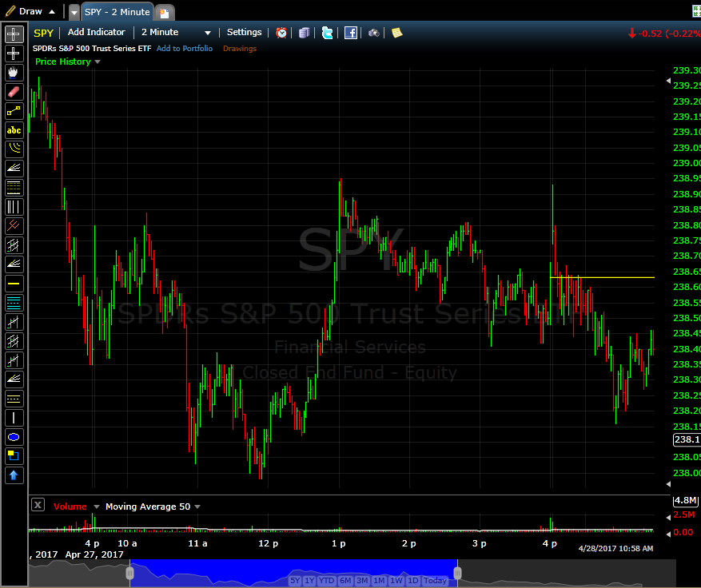Select the highlighted crosshair cursor tool
This screenshot has width=701, height=588.
[x=14, y=34]
